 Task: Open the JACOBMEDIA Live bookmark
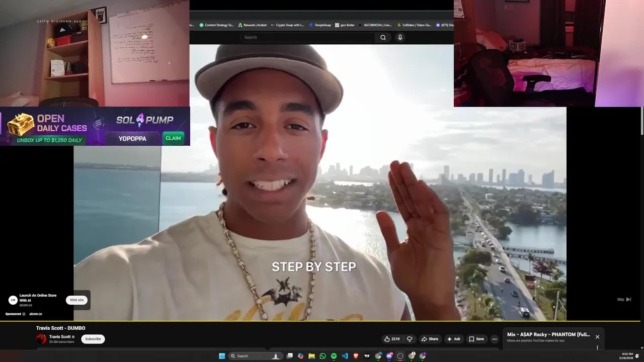375,25
